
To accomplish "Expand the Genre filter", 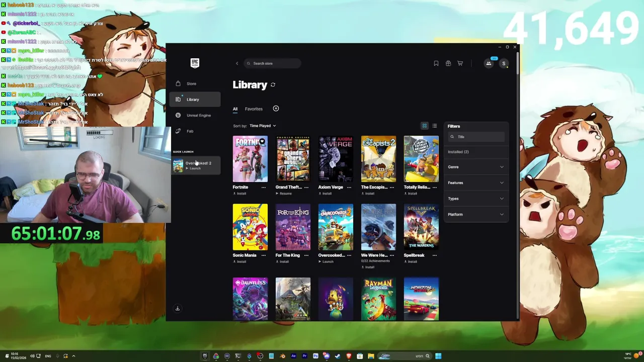I will (x=476, y=167).
